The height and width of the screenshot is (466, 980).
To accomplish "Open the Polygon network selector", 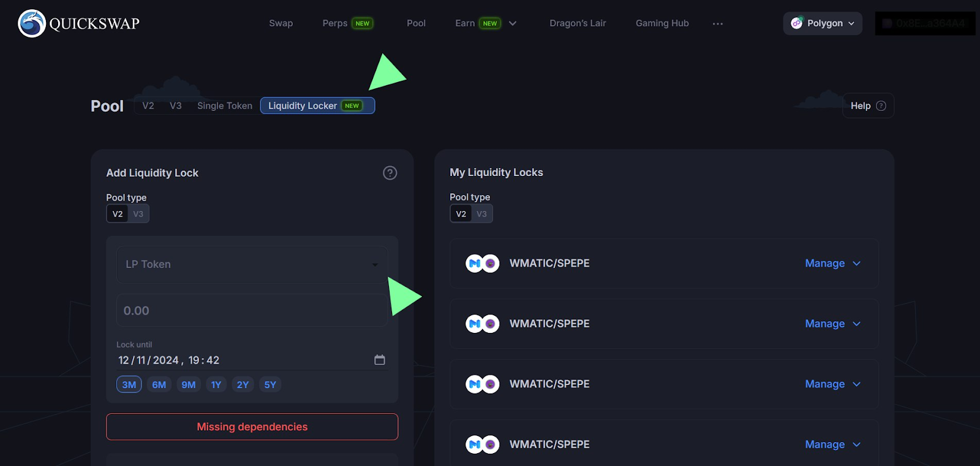I will click(823, 23).
